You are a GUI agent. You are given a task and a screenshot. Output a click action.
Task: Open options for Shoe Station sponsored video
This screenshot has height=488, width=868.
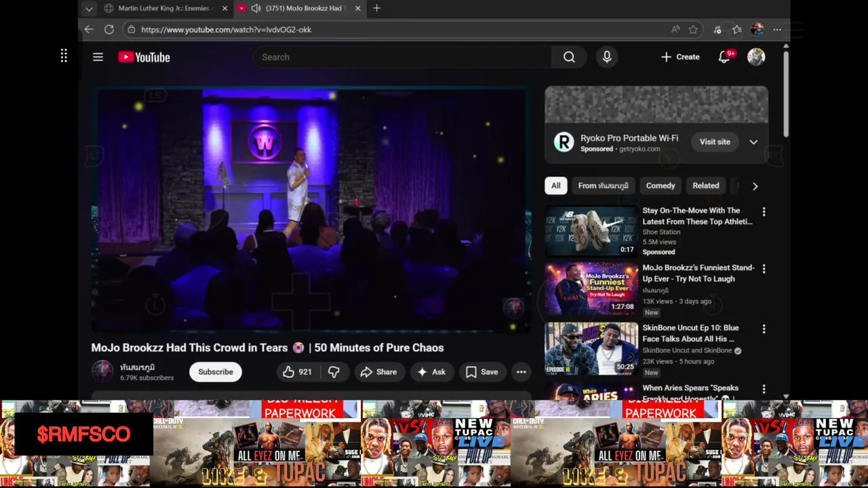[x=764, y=211]
